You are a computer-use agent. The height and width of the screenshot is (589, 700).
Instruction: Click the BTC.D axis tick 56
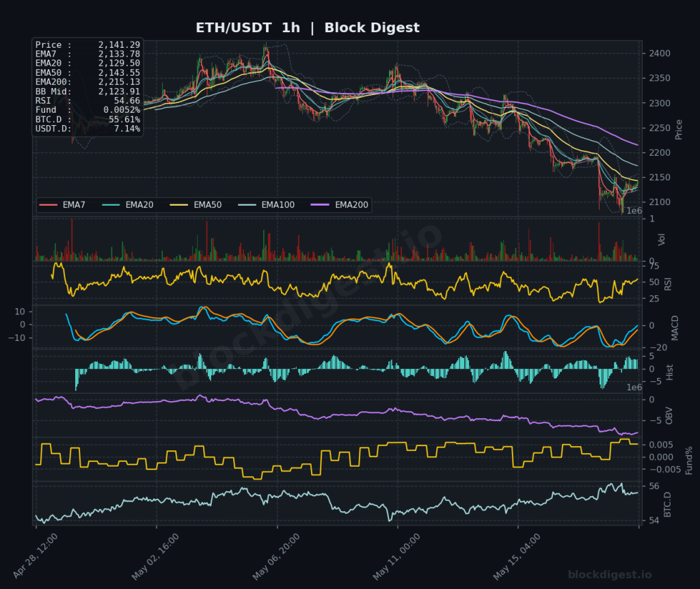(x=654, y=486)
